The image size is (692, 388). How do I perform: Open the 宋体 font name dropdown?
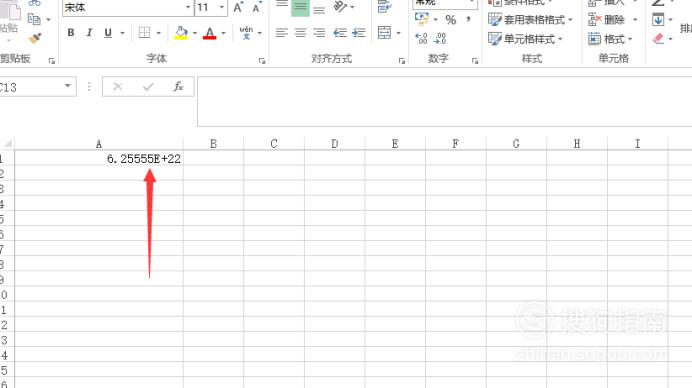click(188, 8)
